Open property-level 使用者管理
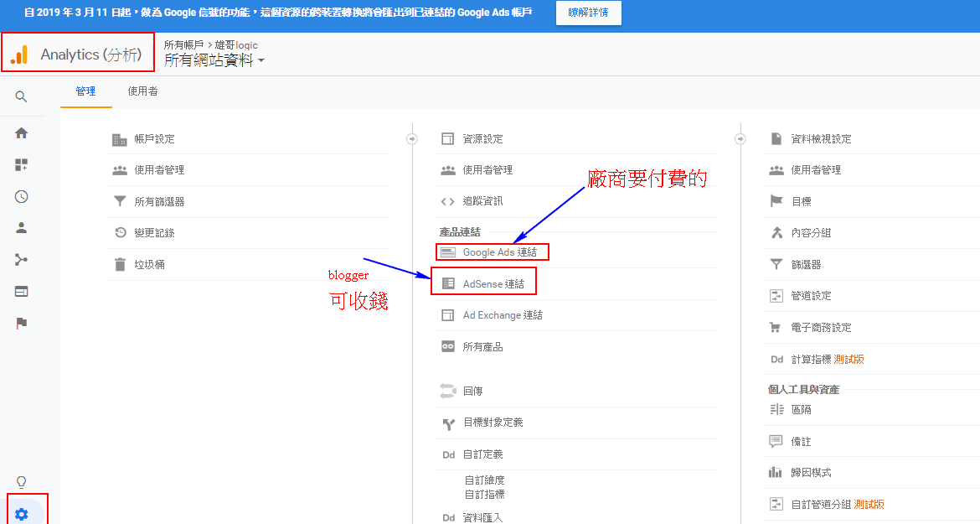 [487, 170]
